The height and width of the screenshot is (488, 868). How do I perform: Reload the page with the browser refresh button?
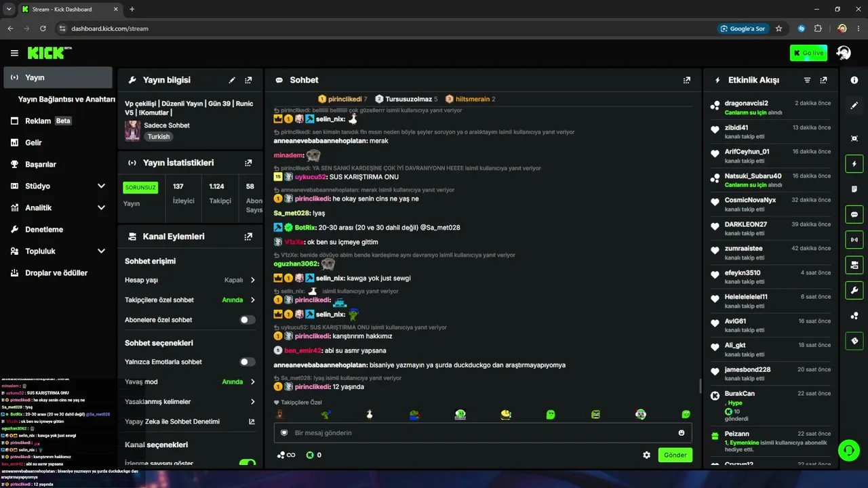43,28
